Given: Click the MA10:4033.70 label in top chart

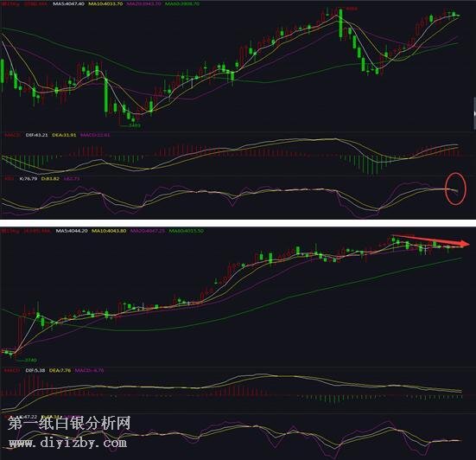Looking at the screenshot, I should point(105,4).
